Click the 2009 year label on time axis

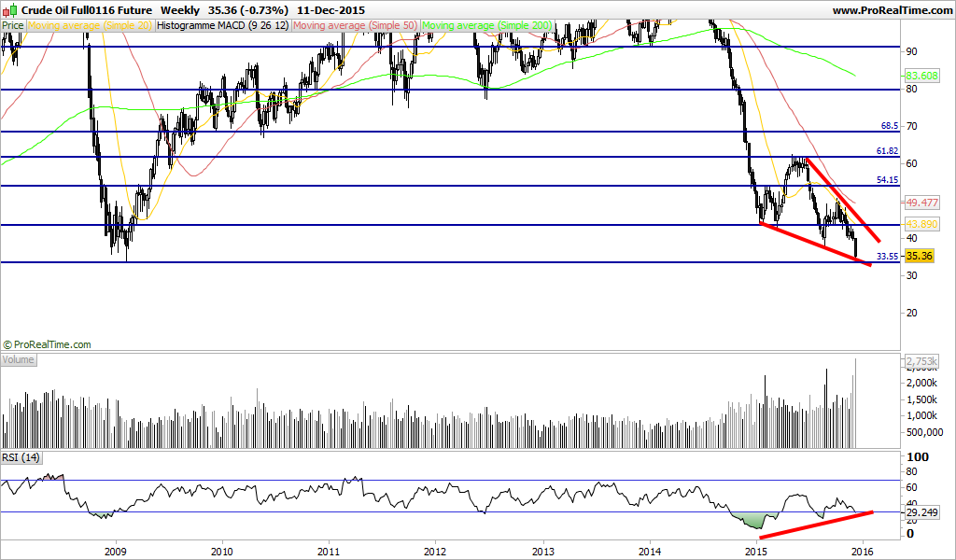pyautogui.click(x=115, y=553)
